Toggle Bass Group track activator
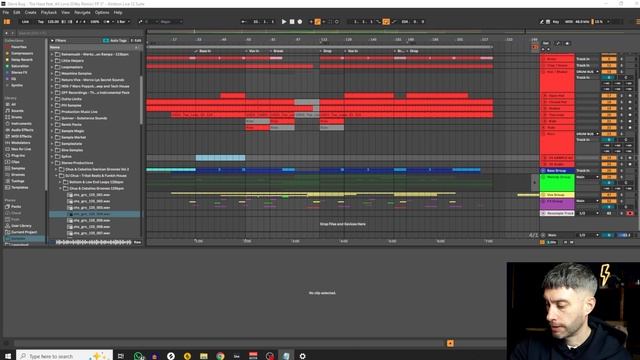This screenshot has height=360, width=640. point(609,171)
